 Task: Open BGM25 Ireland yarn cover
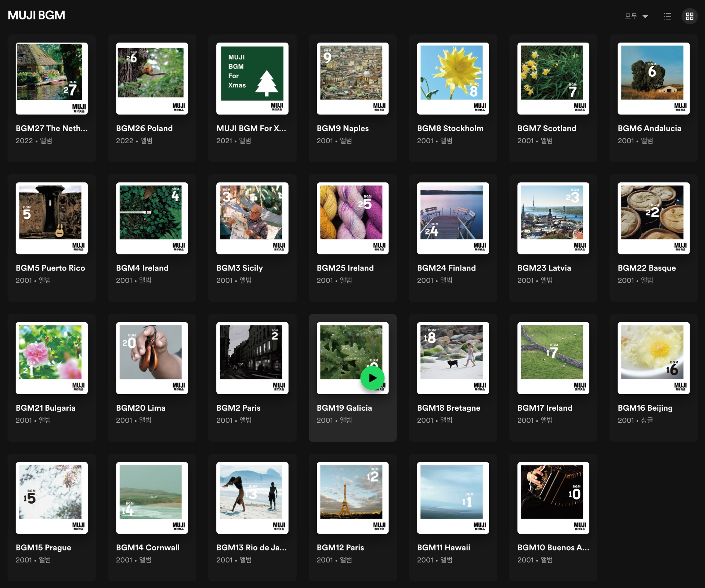(352, 218)
